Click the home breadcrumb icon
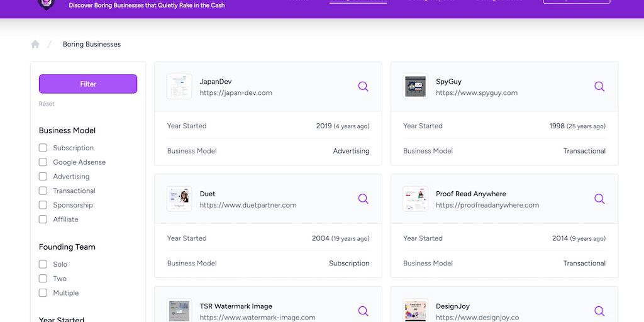 [x=35, y=44]
